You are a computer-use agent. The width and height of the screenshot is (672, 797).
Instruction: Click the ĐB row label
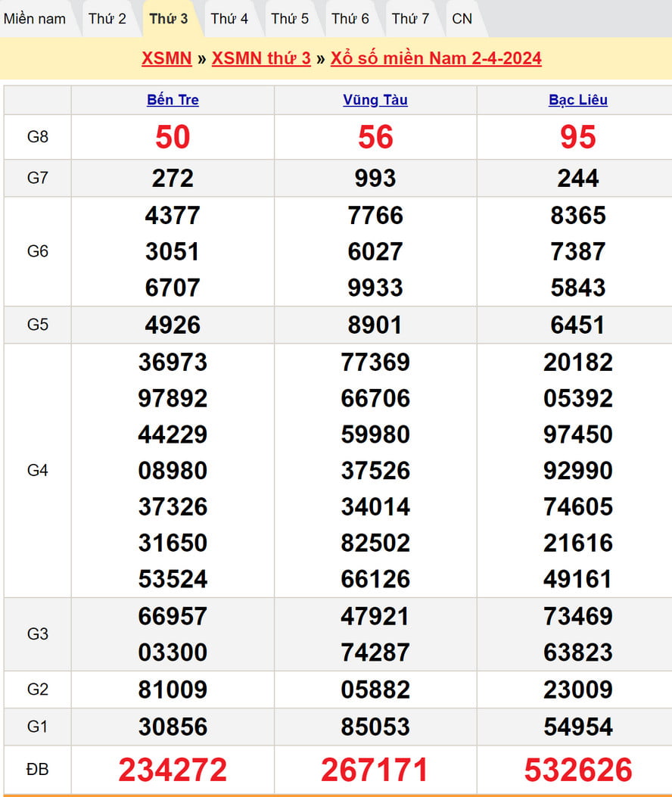38,770
